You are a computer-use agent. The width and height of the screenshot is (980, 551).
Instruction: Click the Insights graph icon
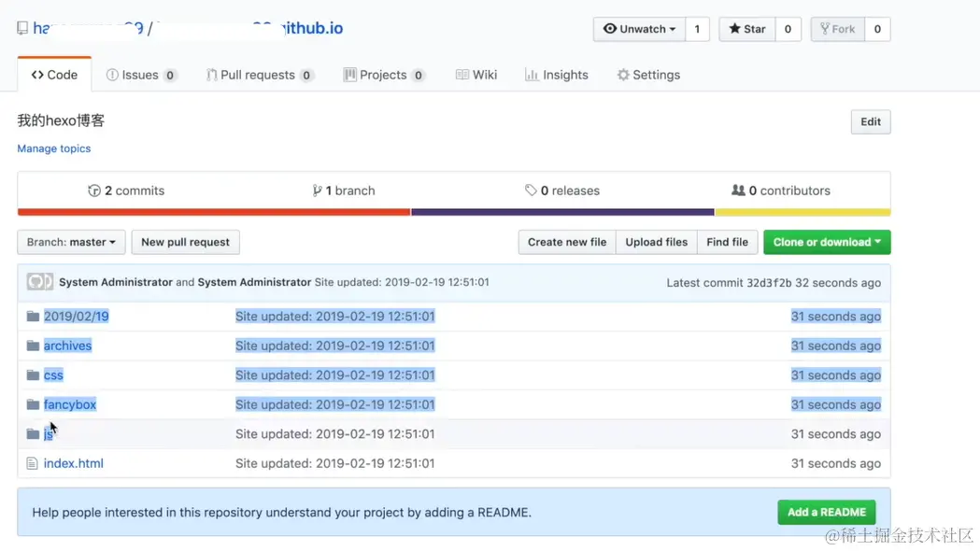pyautogui.click(x=532, y=75)
